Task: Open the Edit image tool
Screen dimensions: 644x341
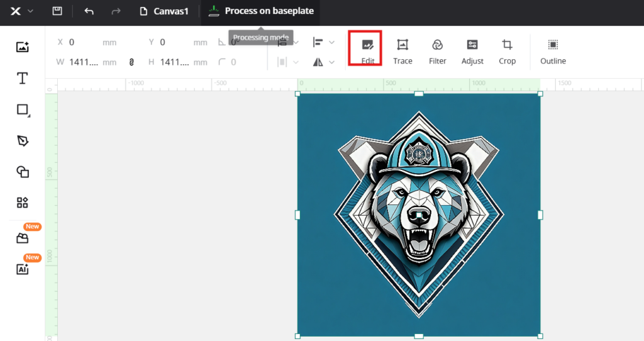Action: (367, 51)
